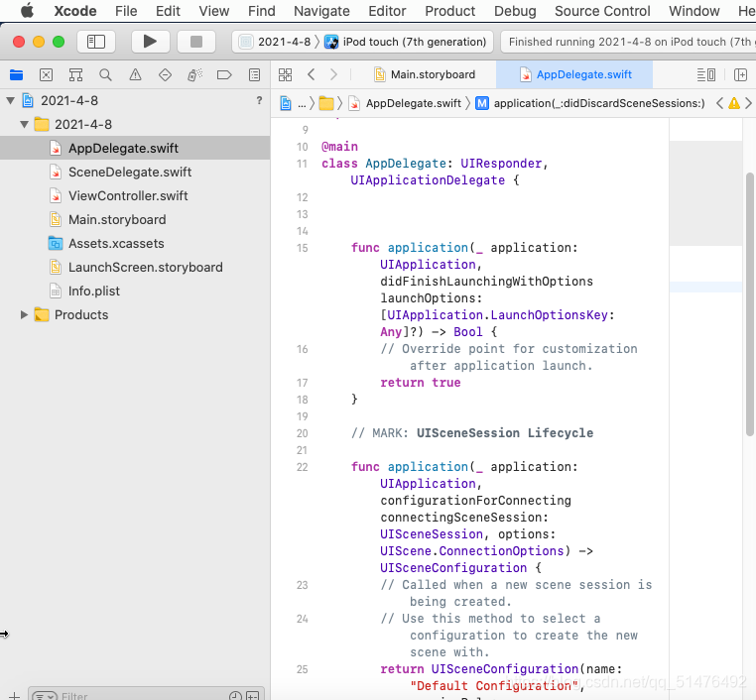Viewport: 756px width, 700px height.
Task: Click the MARK: UISceneSession Lifecycle comment
Action: coord(472,433)
